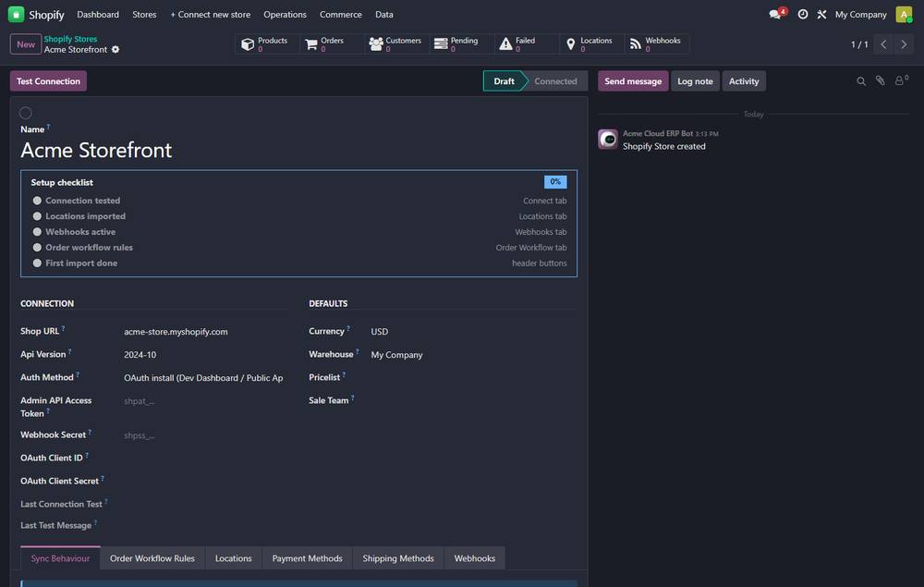Search chatter messages with magnifier icon
Screen dimensions: 924x587
coord(861,81)
